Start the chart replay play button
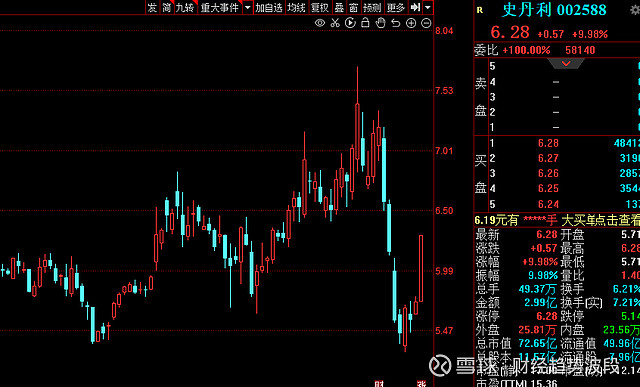Image resolution: width=640 pixels, height=387 pixels. pyautogui.click(x=350, y=23)
